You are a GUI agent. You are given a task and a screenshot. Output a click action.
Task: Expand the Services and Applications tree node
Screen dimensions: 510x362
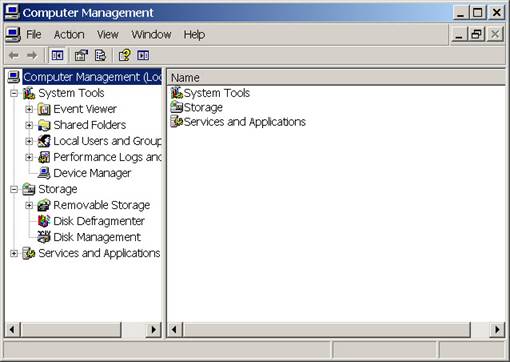(x=14, y=253)
